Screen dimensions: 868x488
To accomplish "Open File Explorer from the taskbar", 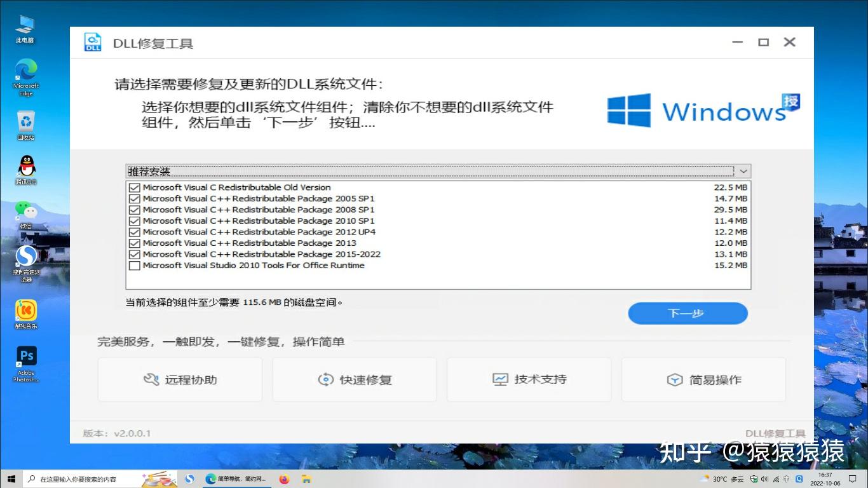I will [x=306, y=479].
